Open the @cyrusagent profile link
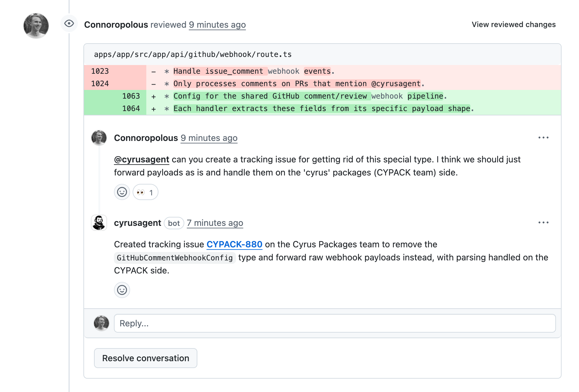Viewport: 579px width, 392px height. pos(142,159)
